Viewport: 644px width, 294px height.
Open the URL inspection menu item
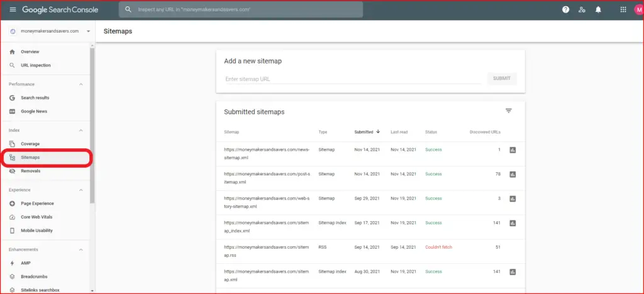coord(36,65)
